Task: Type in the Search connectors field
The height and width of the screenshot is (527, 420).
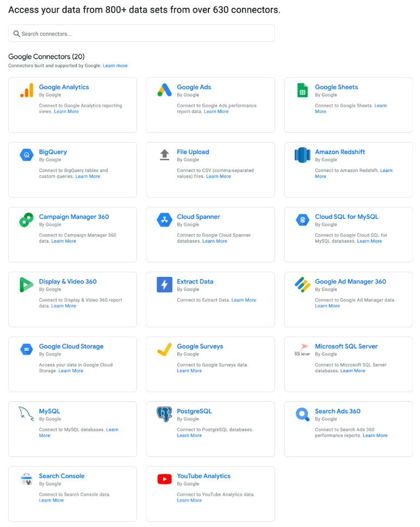Action: tap(142, 33)
